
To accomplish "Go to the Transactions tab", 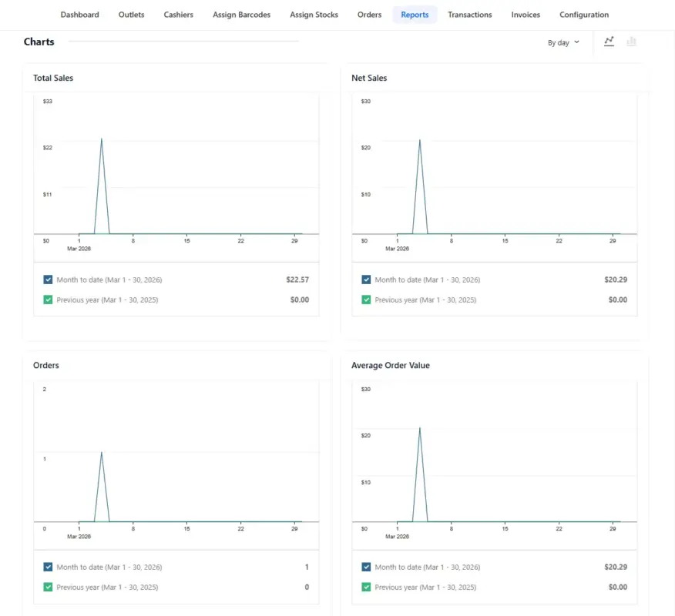I will click(x=470, y=15).
